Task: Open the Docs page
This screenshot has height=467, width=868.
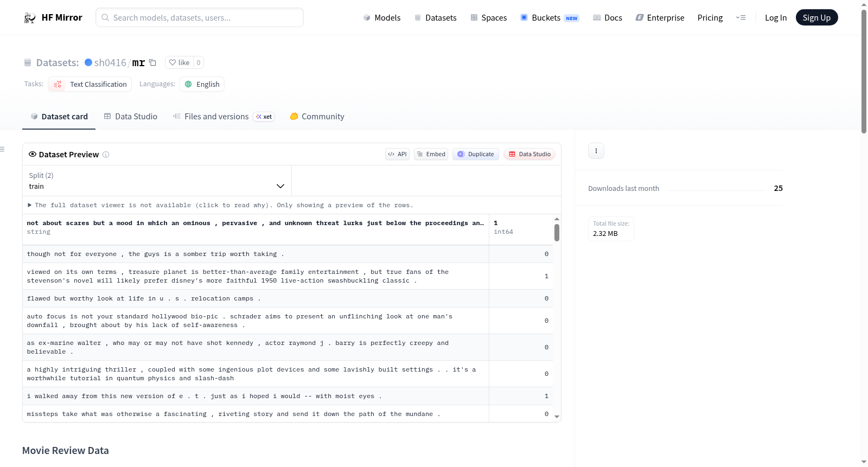Action: (x=608, y=17)
